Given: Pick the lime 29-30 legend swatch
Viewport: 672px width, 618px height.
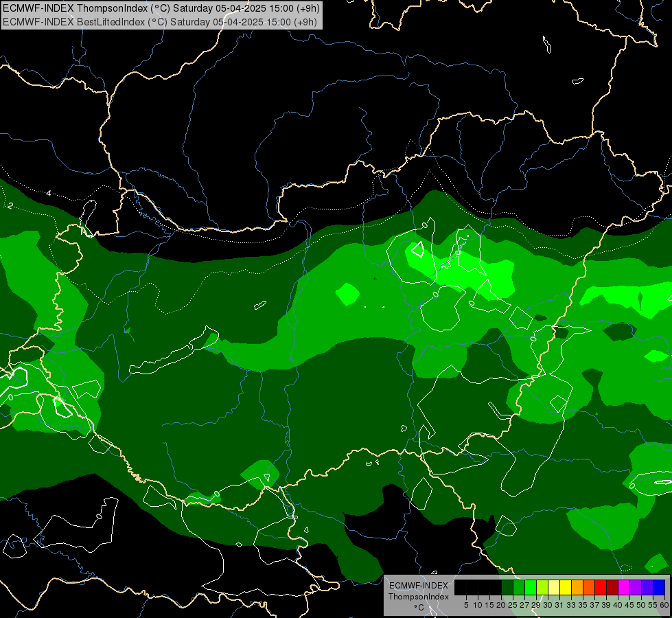Looking at the screenshot, I should tap(542, 587).
